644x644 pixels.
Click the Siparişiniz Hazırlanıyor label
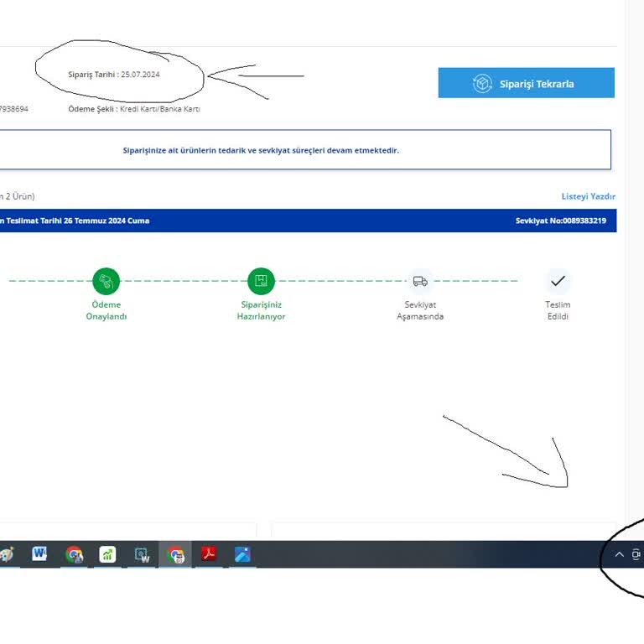tap(262, 310)
